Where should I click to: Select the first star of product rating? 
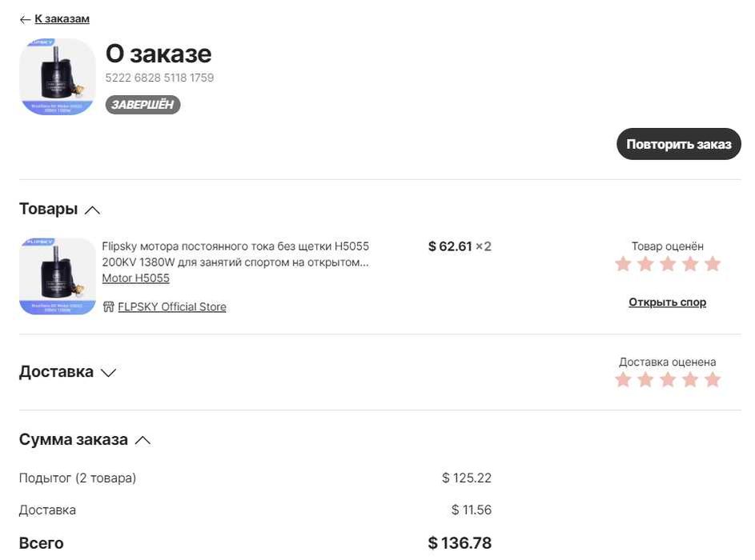pos(623,264)
